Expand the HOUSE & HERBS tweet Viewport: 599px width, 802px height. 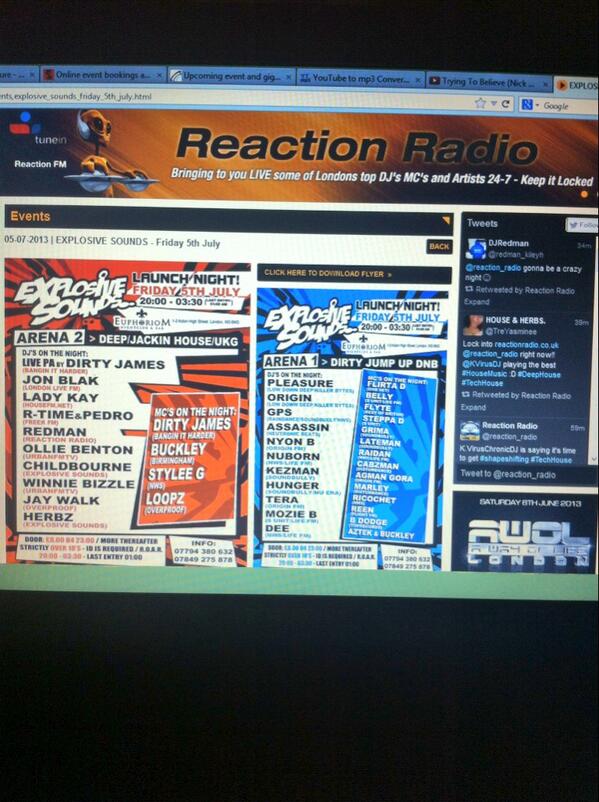coord(473,407)
